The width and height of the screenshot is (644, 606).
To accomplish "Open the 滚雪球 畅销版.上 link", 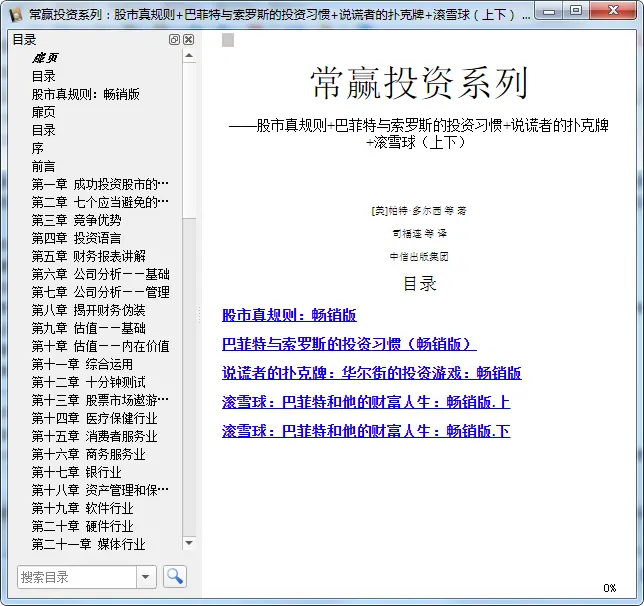I will pos(366,402).
